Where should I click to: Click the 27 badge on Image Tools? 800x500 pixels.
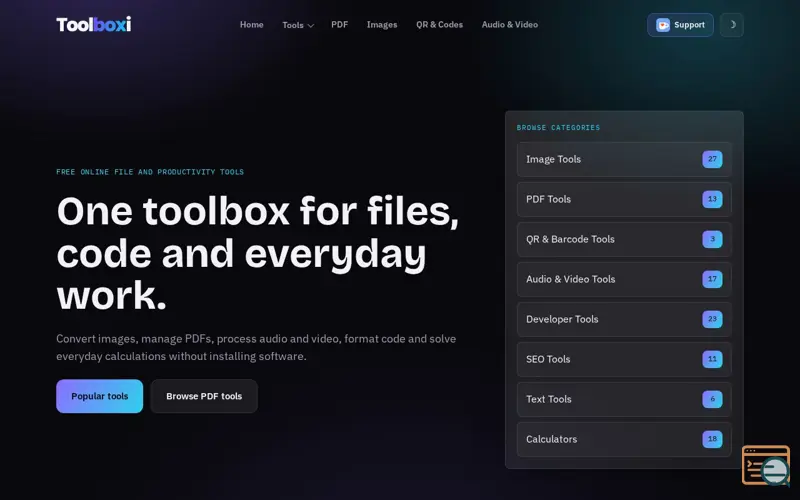click(712, 159)
